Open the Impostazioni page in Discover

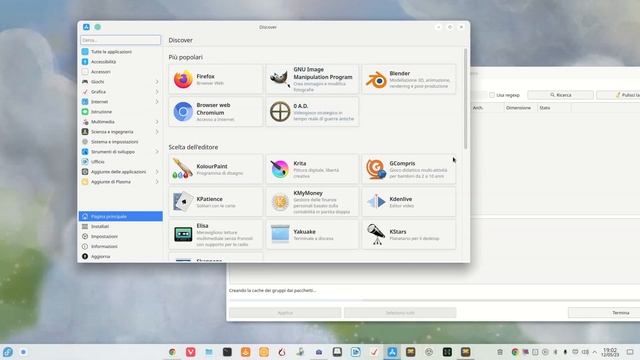tap(121, 236)
